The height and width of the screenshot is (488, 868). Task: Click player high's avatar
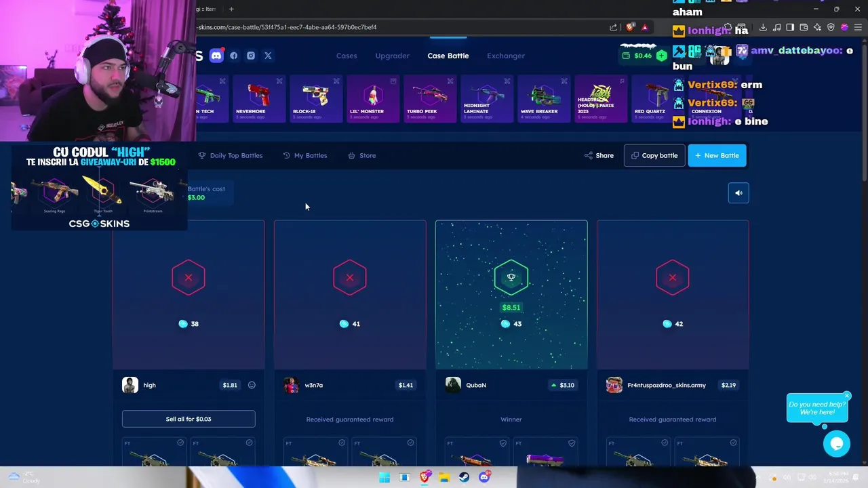point(130,385)
